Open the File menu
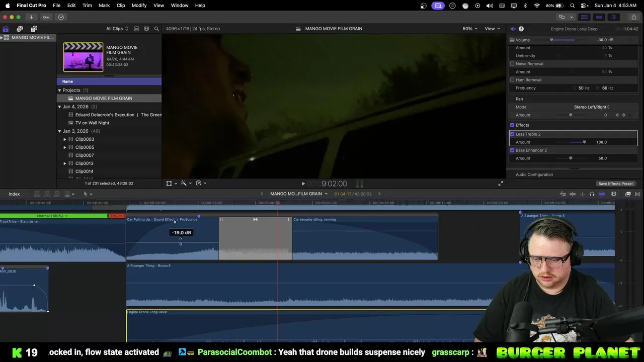The height and width of the screenshot is (362, 644). click(x=57, y=6)
